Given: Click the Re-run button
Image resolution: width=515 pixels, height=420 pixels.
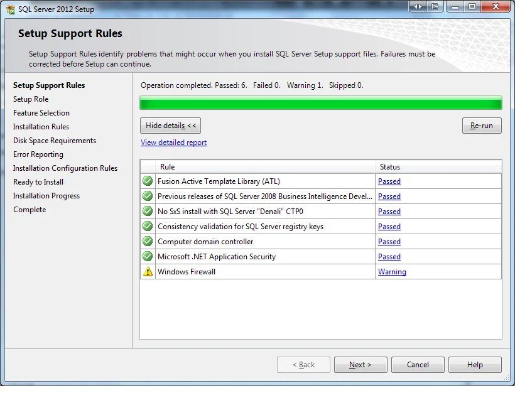Looking at the screenshot, I should 482,126.
